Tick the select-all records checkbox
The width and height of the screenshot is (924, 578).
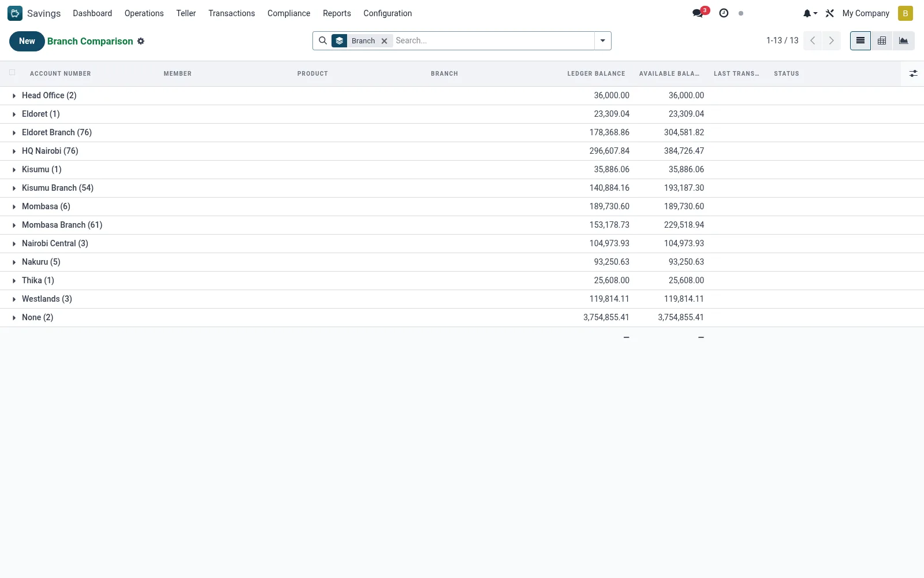pyautogui.click(x=12, y=72)
